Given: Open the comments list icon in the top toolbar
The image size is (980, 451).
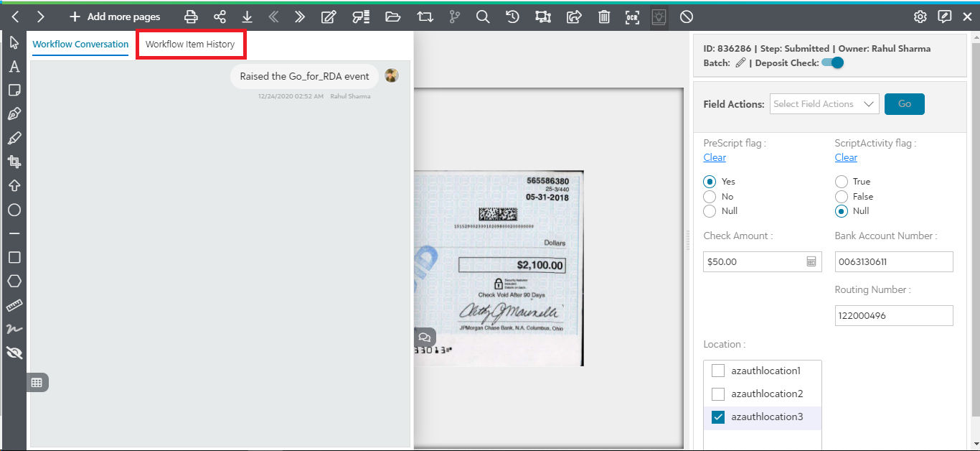Looking at the screenshot, I should 361,17.
